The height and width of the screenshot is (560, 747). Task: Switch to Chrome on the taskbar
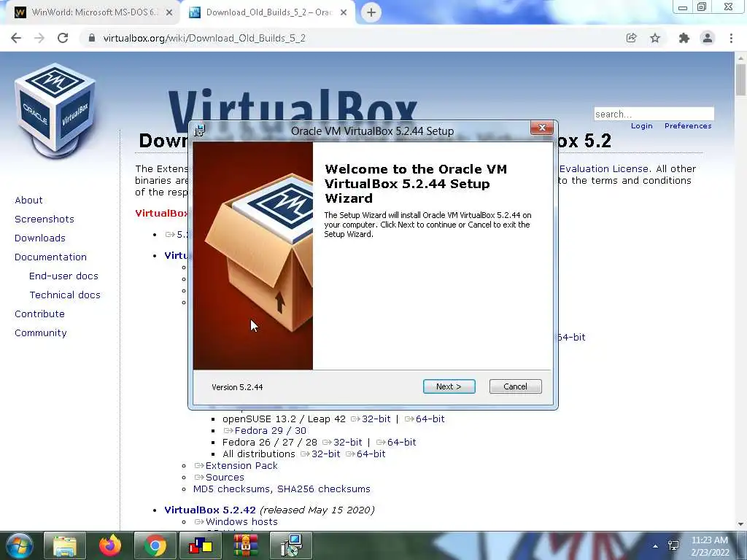click(x=155, y=545)
